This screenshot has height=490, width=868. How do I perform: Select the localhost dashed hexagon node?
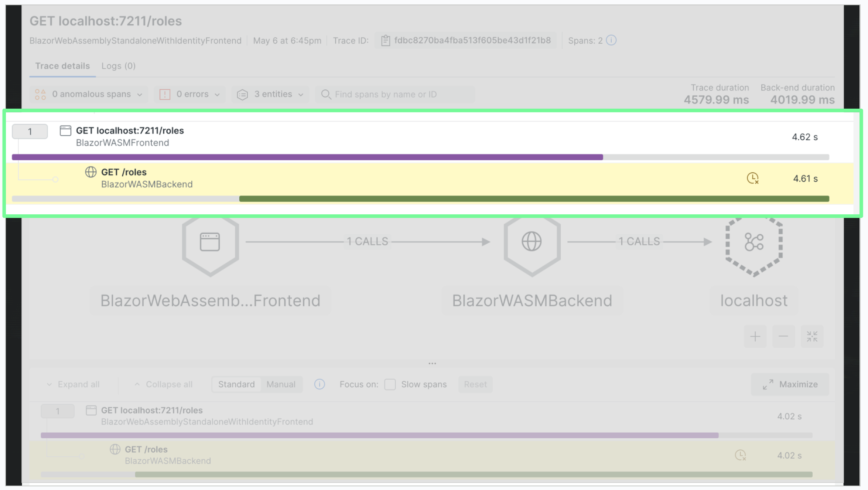point(754,242)
